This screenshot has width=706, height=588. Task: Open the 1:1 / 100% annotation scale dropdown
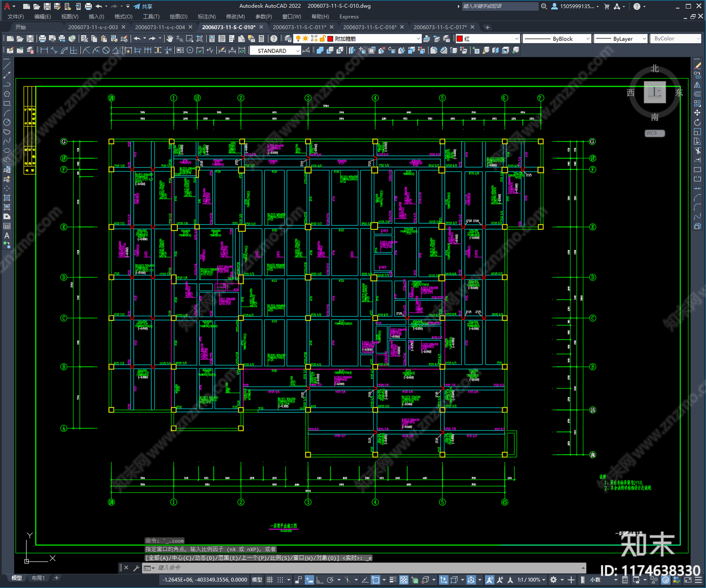pyautogui.click(x=532, y=580)
